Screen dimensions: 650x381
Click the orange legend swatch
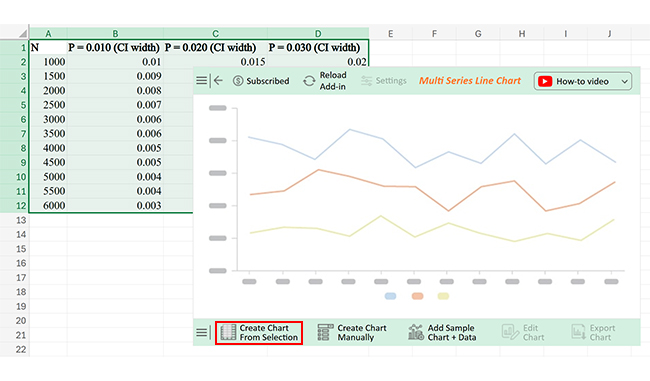[417, 296]
